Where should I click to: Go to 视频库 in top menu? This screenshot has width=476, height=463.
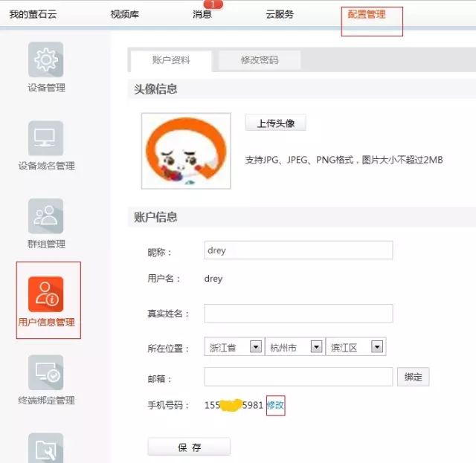[124, 14]
